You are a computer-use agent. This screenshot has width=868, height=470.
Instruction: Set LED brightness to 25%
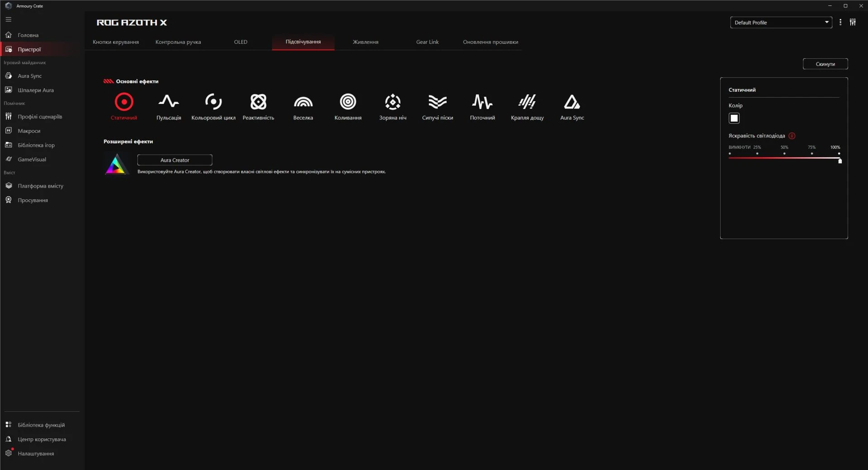point(757,154)
